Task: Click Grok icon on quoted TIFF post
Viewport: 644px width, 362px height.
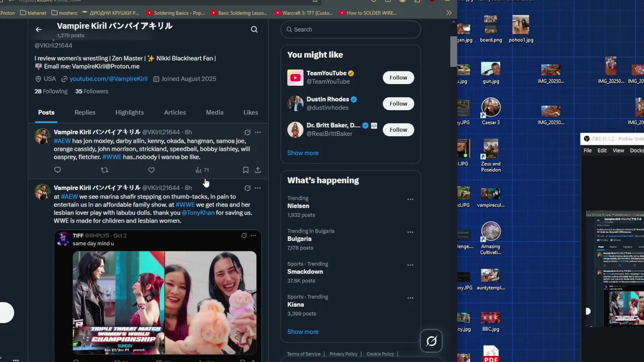Action: coord(244,235)
